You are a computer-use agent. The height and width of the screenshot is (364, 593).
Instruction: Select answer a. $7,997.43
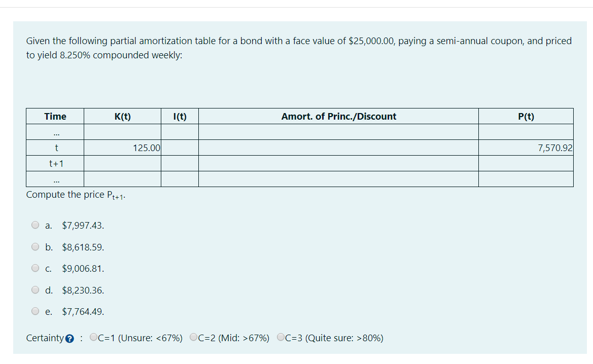(x=35, y=225)
